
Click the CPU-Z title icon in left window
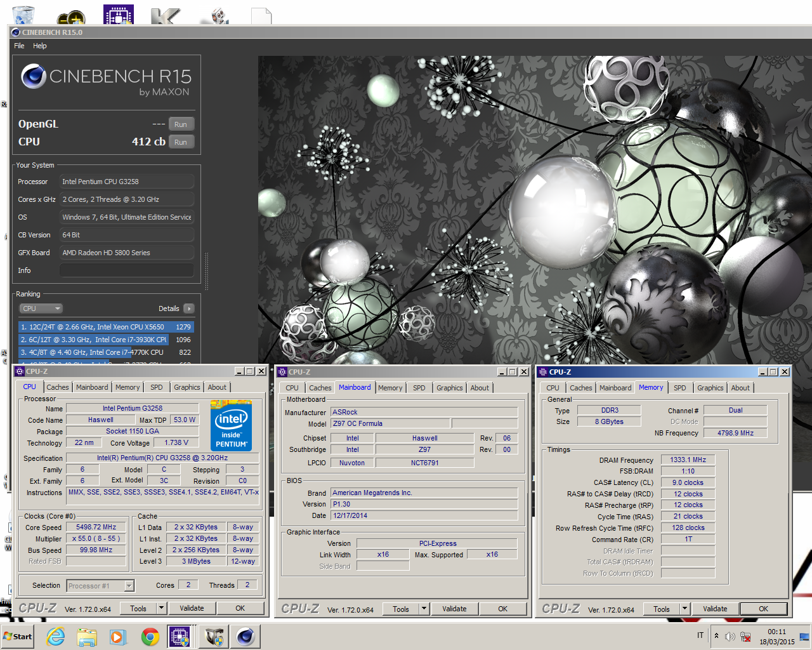coord(20,371)
